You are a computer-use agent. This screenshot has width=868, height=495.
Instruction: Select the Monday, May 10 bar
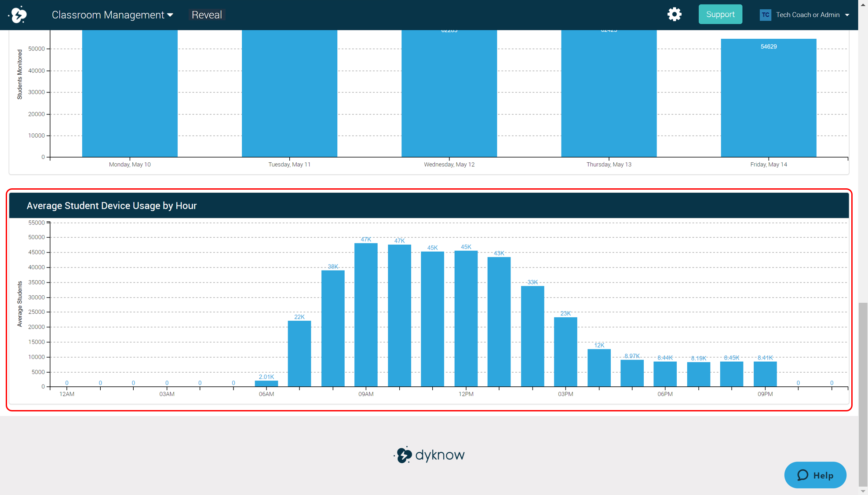[x=130, y=93]
